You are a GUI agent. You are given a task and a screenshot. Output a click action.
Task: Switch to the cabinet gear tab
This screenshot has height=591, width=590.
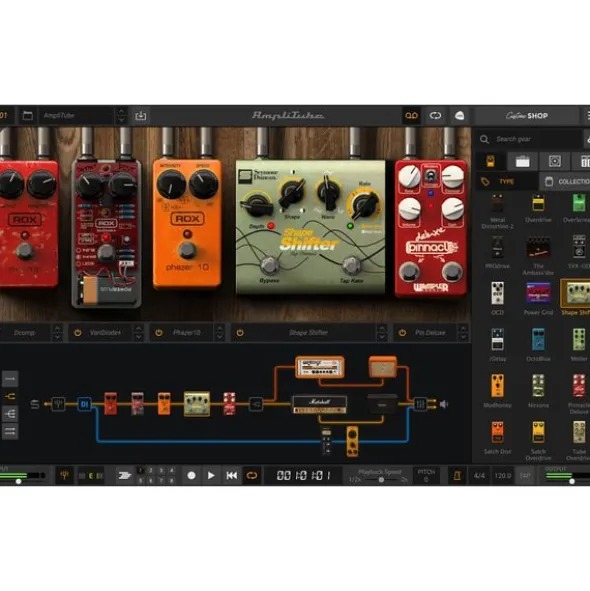tap(555, 161)
